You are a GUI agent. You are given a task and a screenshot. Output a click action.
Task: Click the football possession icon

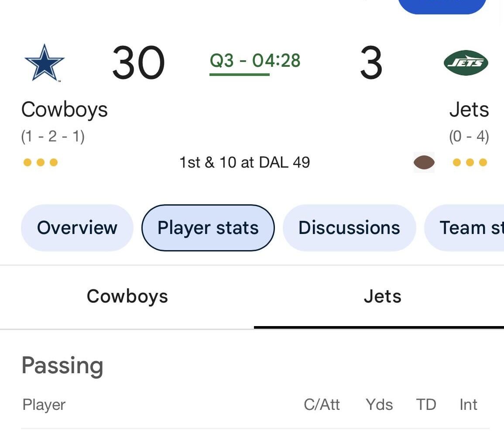click(x=424, y=162)
